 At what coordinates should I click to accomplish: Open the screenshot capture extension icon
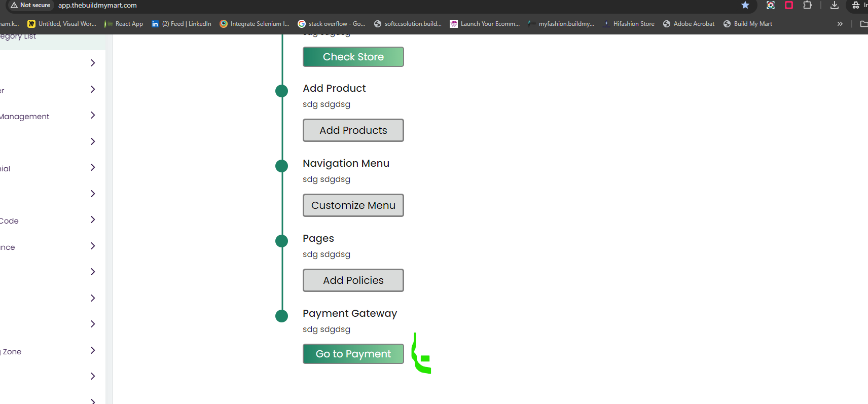[771, 5]
